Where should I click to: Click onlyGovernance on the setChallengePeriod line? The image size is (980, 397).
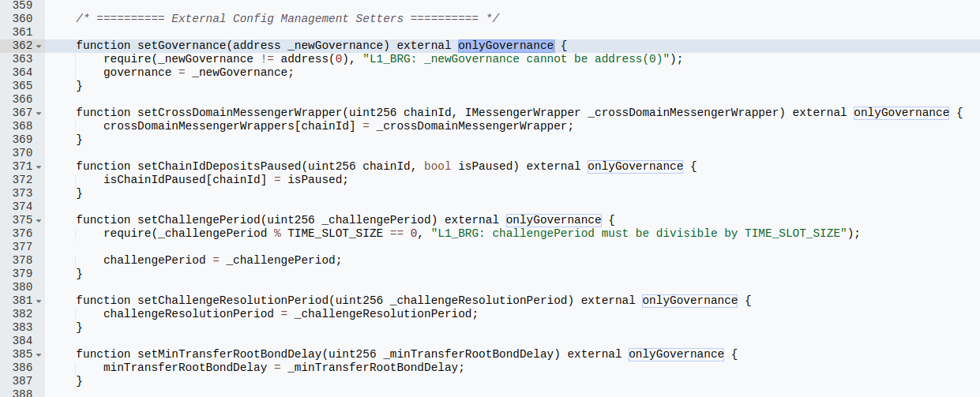[554, 220]
